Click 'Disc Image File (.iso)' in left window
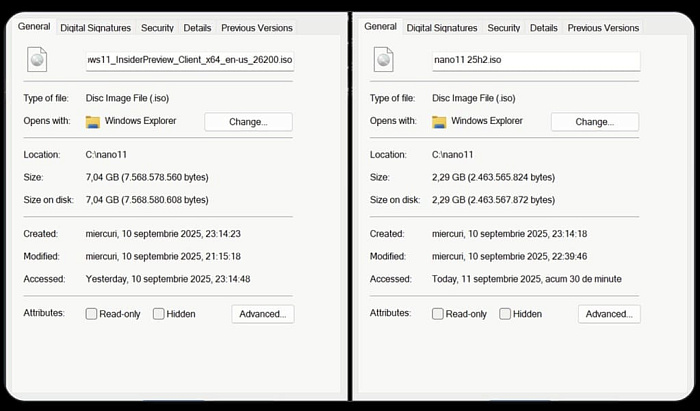 tap(127, 98)
